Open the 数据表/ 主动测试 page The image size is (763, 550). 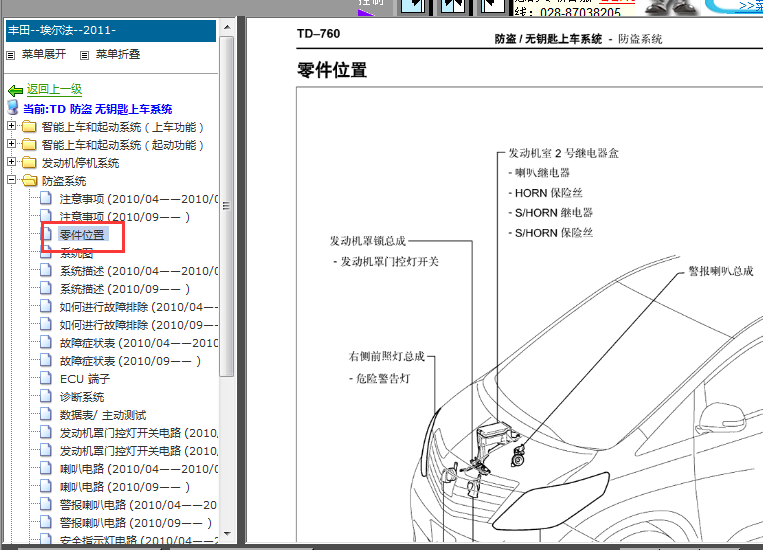[103, 415]
